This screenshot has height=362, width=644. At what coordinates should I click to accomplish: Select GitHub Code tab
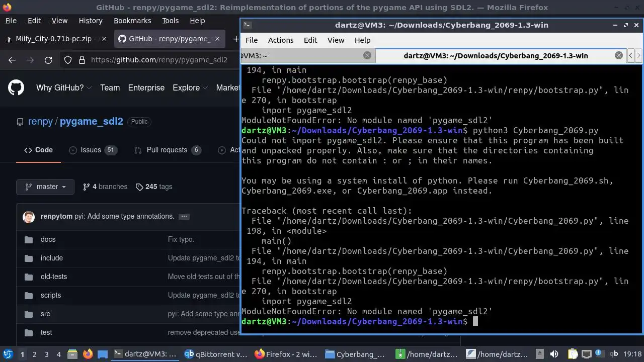tap(38, 150)
